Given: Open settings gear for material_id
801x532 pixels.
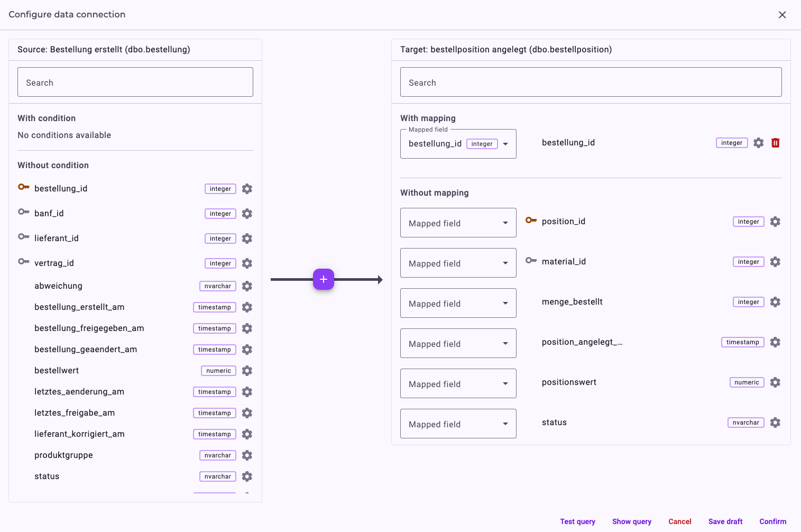Looking at the screenshot, I should 775,262.
